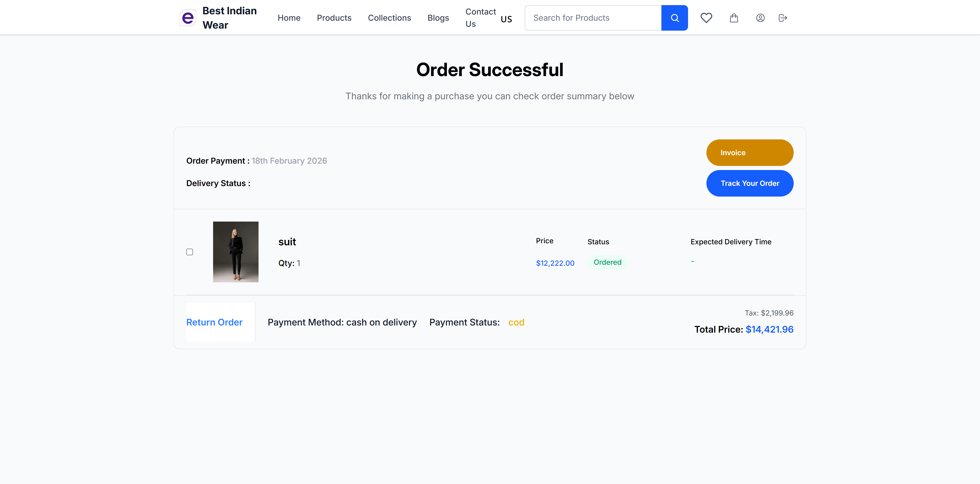Navigate to Contact Us
This screenshot has height=484, width=980.
point(480,18)
